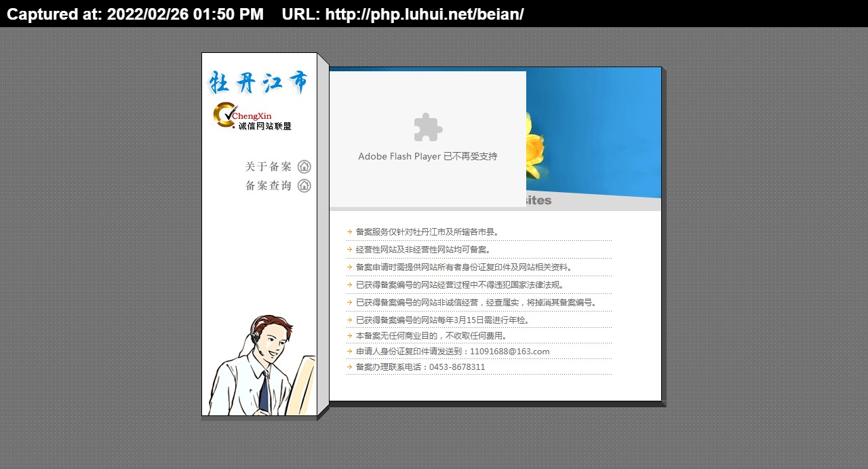This screenshot has height=469, width=868.
Task: Click the 'Adobe Flash Player 已不再受支持' message
Action: point(428,156)
